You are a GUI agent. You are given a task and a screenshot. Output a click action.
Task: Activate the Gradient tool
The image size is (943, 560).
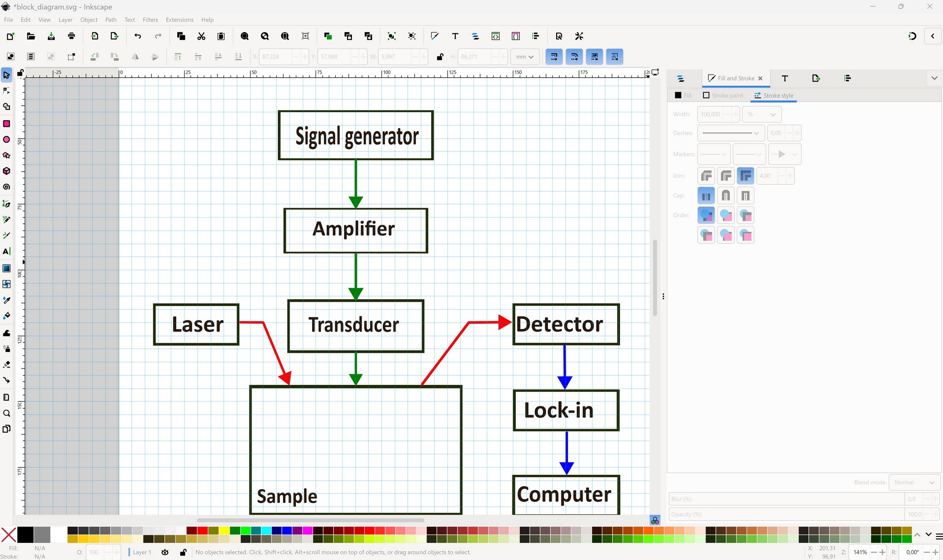point(6,268)
